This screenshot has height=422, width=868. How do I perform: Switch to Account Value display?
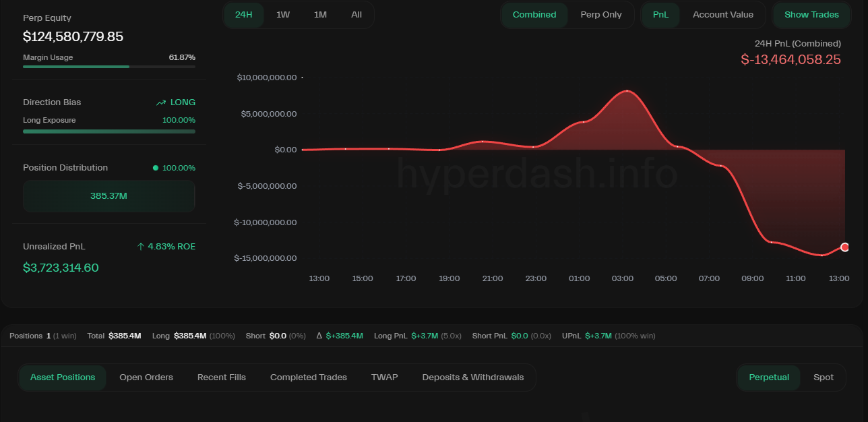click(x=723, y=14)
